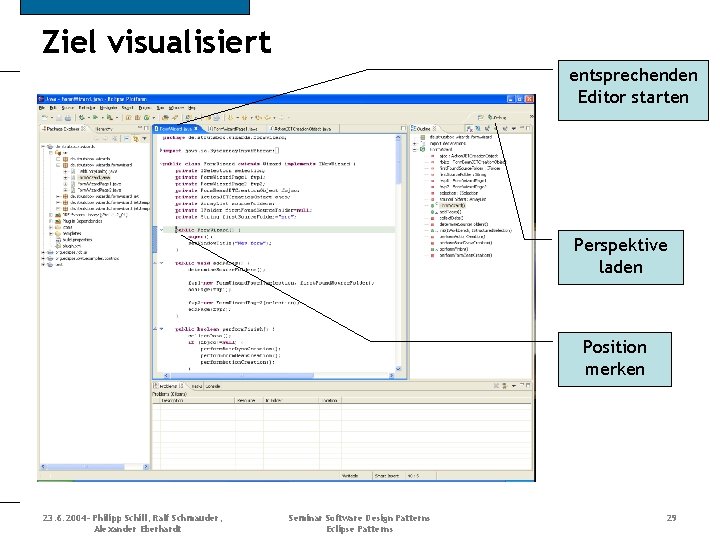Maximize the Outline view
Screen dimensions: 720x540
[528, 128]
